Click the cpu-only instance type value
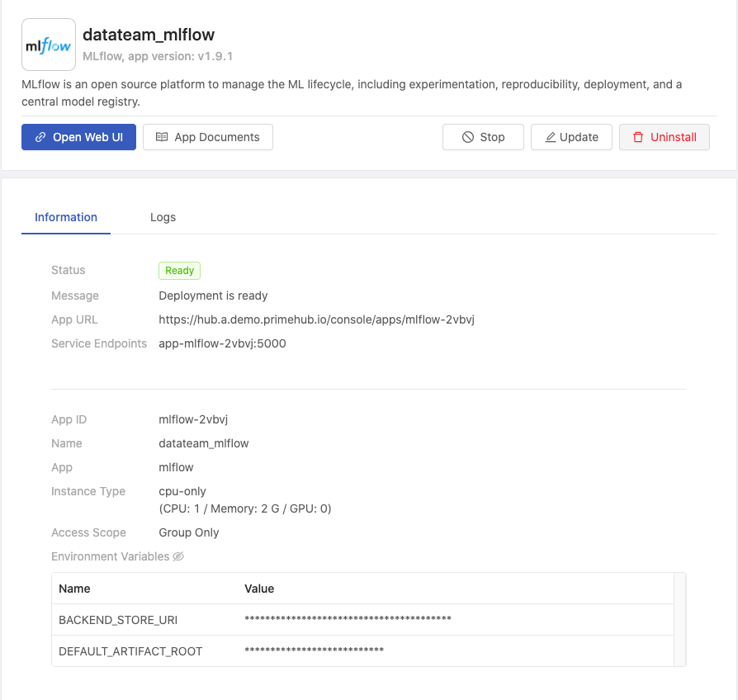This screenshot has width=738, height=700. pyautogui.click(x=182, y=491)
